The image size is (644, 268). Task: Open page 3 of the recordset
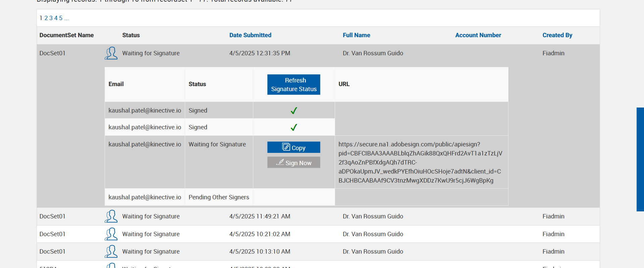51,18
